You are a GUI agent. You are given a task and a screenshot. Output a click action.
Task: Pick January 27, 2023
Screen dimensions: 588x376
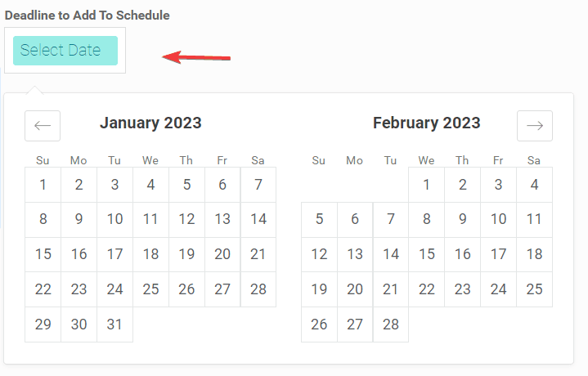[x=222, y=289]
